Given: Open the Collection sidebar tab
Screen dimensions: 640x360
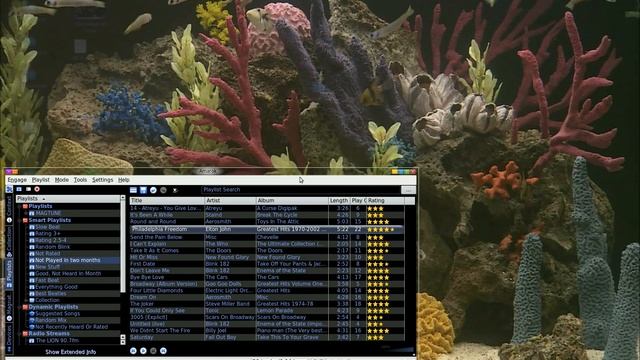Looking at the screenshot, I should 9,242.
